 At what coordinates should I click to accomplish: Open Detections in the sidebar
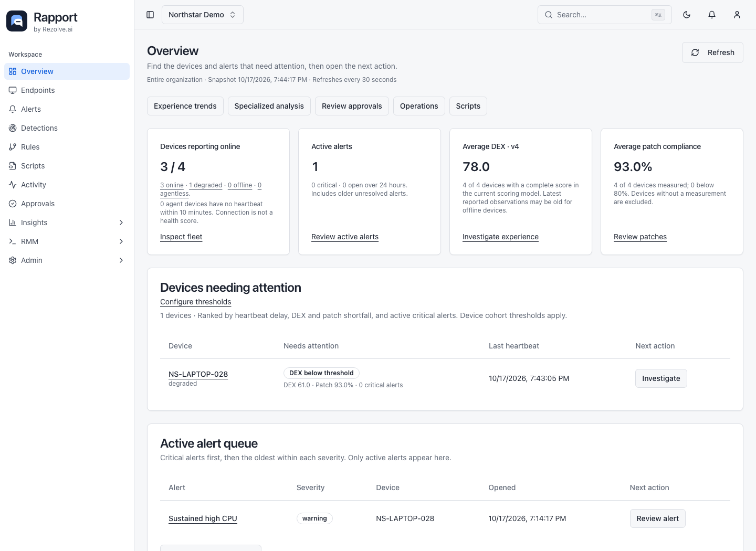click(x=67, y=128)
